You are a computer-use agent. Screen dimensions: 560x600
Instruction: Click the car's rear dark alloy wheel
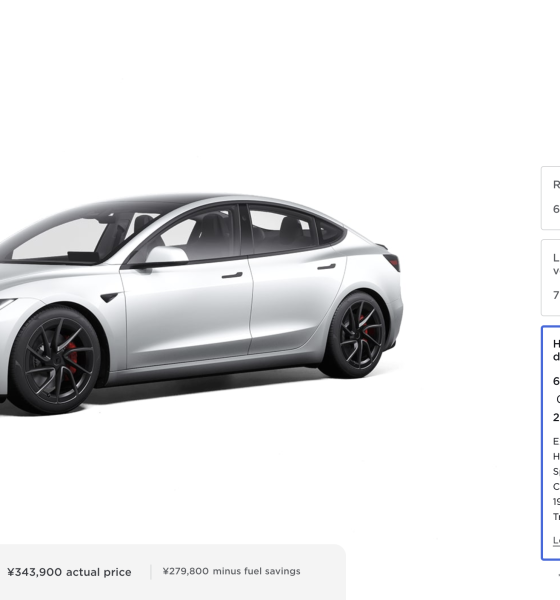358,335
